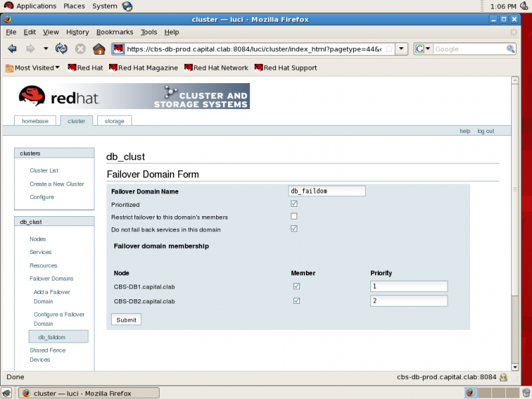Screen dimensions: 532x399
Task: Click the site identity icon in the URL bar
Action: tap(118, 49)
